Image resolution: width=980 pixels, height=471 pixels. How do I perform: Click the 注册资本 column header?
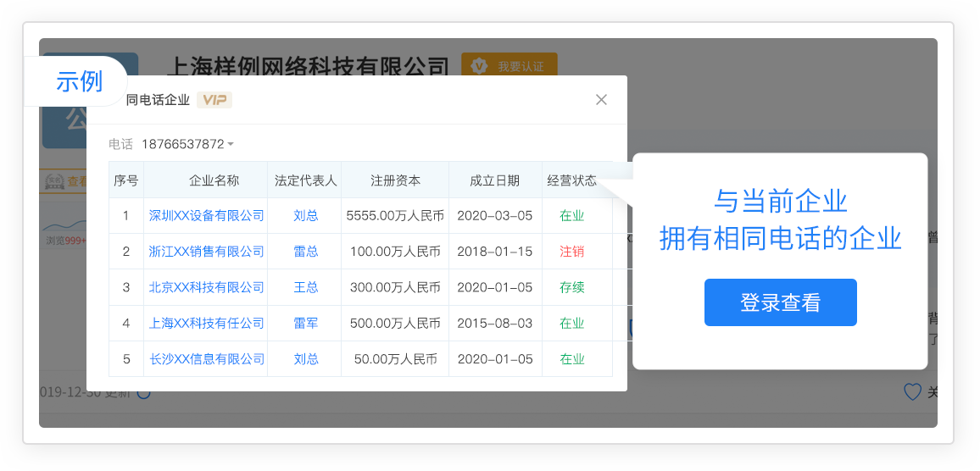pyautogui.click(x=395, y=180)
